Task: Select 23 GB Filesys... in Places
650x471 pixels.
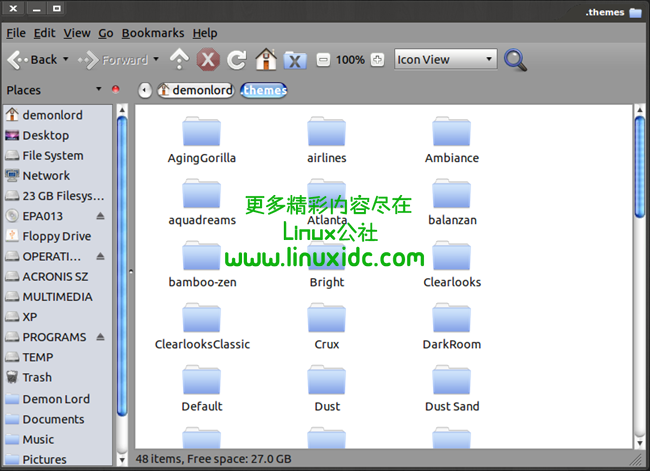Action: click(x=58, y=196)
